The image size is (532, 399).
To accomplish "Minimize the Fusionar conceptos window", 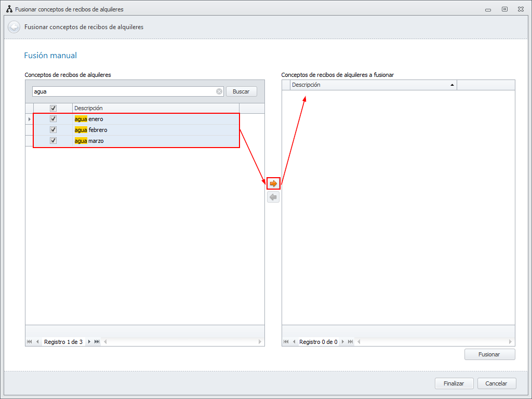I will tap(488, 9).
